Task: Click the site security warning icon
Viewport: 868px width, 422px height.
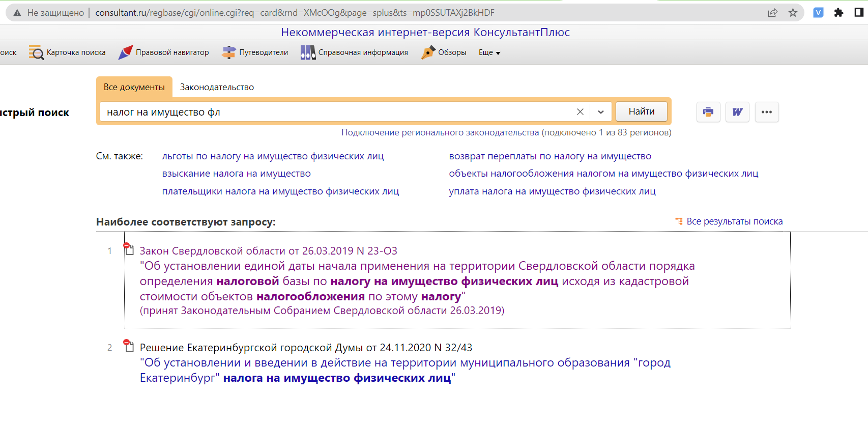Action: tap(17, 13)
